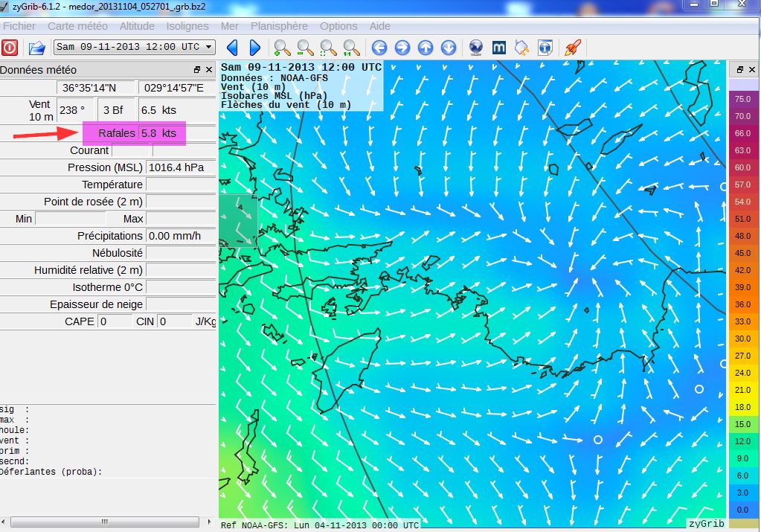Open the Isolignes menu

[187, 26]
